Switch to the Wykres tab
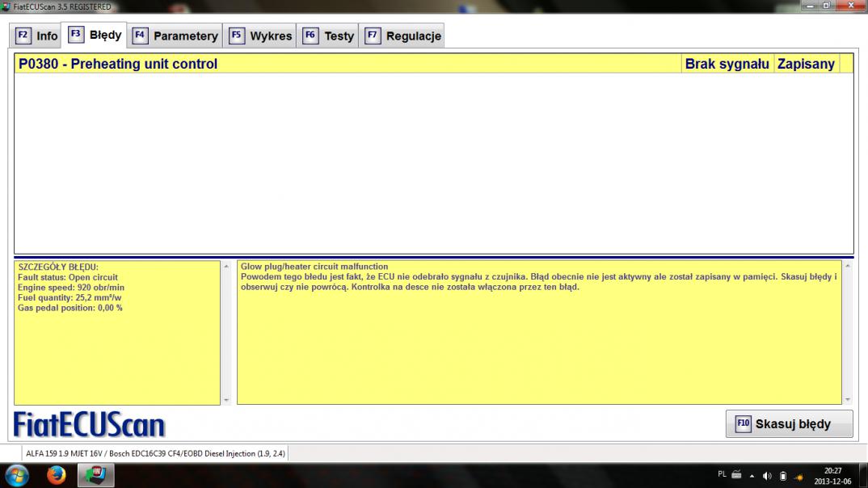Image resolution: width=868 pixels, height=488 pixels. (x=259, y=36)
